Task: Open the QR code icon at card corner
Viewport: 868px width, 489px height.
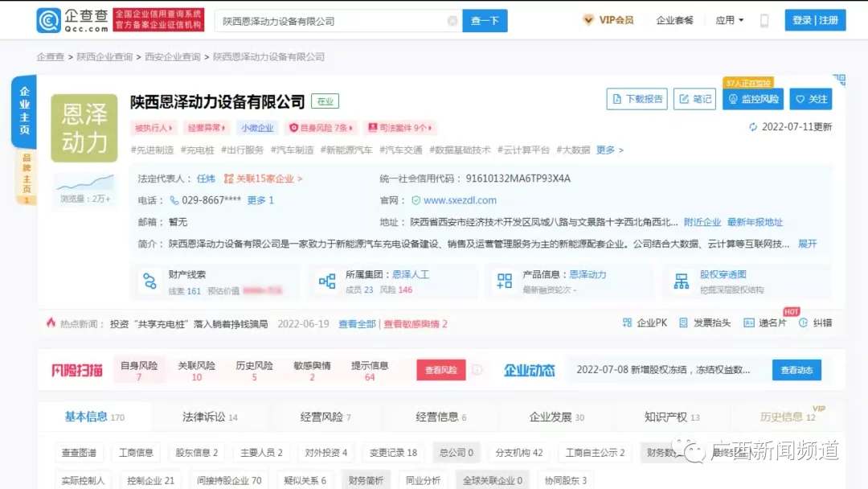Action: 839,80
